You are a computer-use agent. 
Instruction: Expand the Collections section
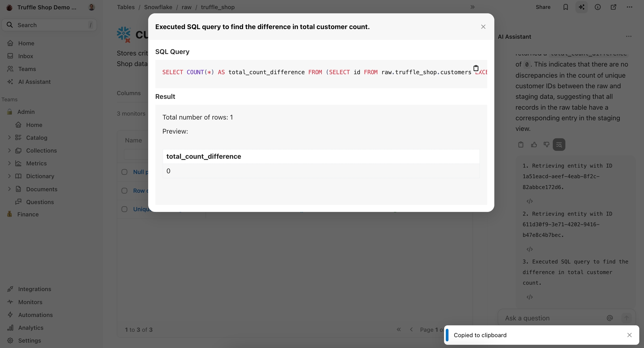click(9, 150)
